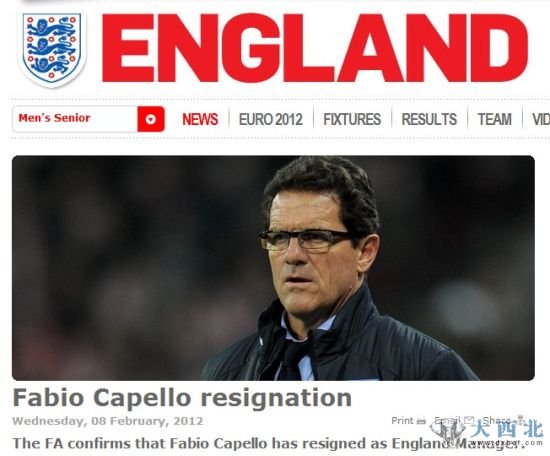550x456 pixels.
Task: Click the Print link text
Action: point(402,420)
